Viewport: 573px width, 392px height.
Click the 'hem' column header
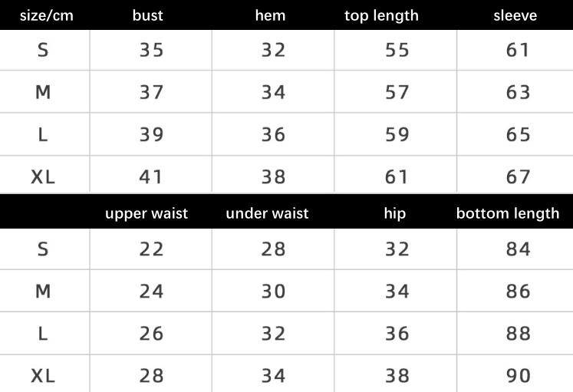[270, 15]
